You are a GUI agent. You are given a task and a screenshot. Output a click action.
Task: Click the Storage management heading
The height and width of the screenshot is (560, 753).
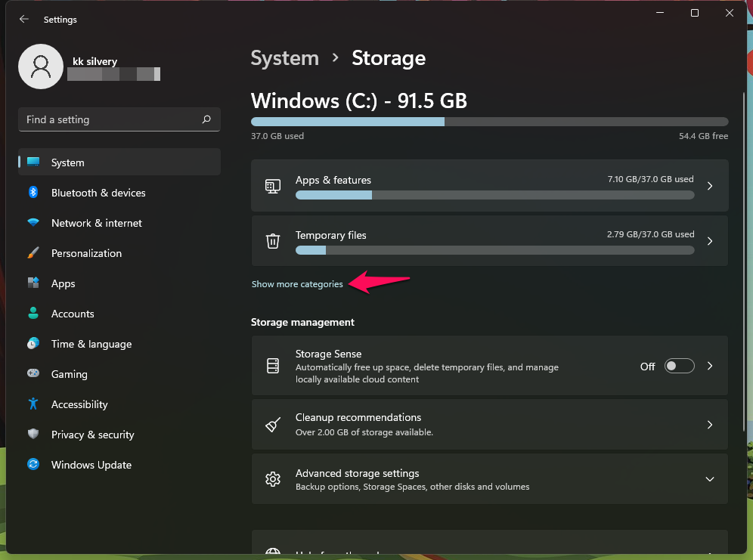pyautogui.click(x=302, y=322)
